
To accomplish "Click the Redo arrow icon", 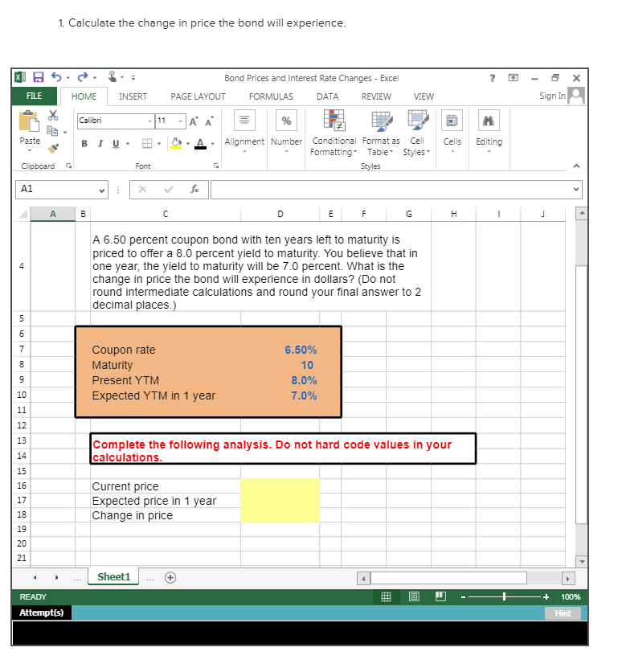I will [83, 77].
